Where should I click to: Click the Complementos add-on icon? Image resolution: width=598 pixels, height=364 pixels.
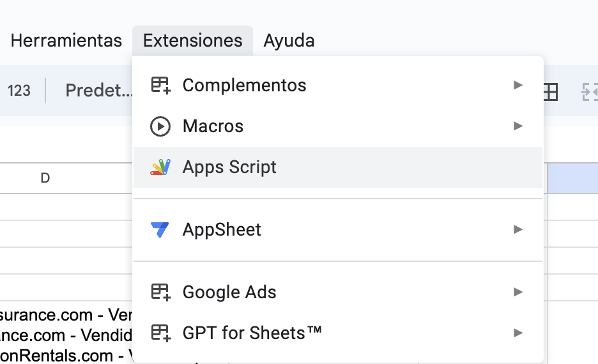160,86
